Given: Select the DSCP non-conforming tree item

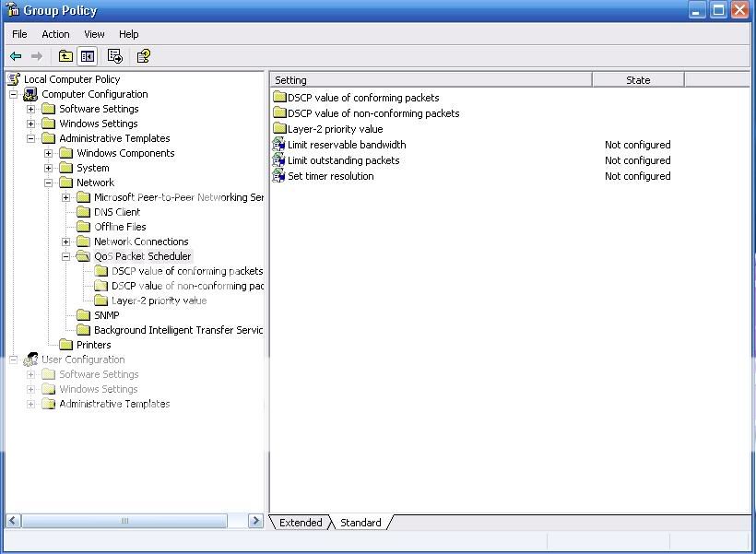Looking at the screenshot, I should [187, 286].
